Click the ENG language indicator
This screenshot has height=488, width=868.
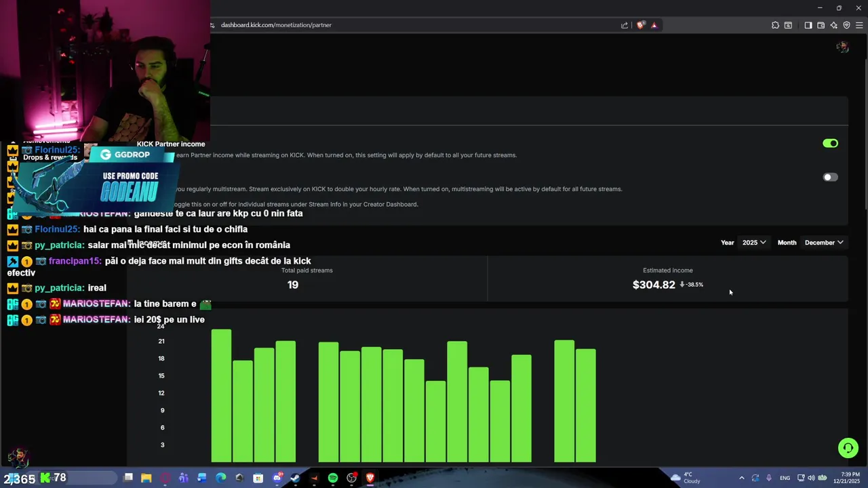point(785,478)
